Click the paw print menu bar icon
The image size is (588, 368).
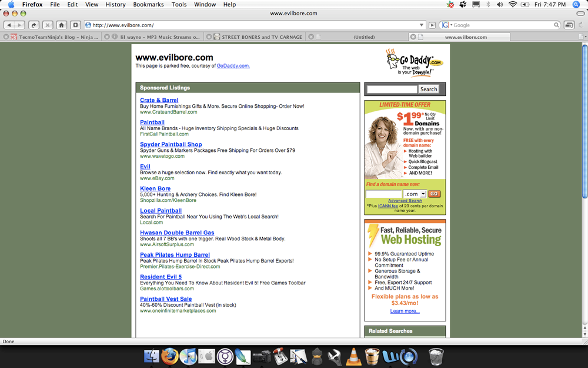tap(463, 5)
